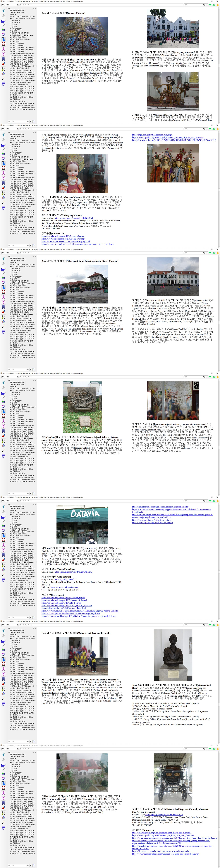The height and width of the screenshot is (868, 220).
Task: Clear 목차 검색 field in page 102.3 window
Action: [28, 246]
